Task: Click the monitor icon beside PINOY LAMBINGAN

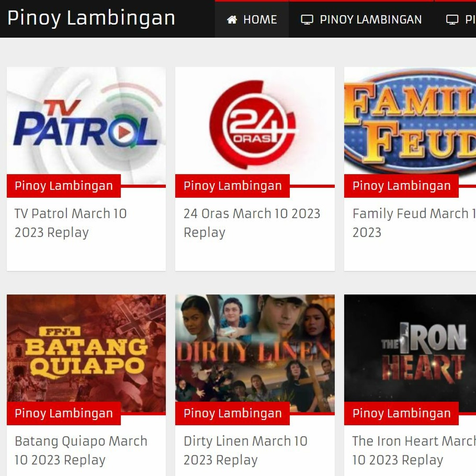Action: [307, 20]
